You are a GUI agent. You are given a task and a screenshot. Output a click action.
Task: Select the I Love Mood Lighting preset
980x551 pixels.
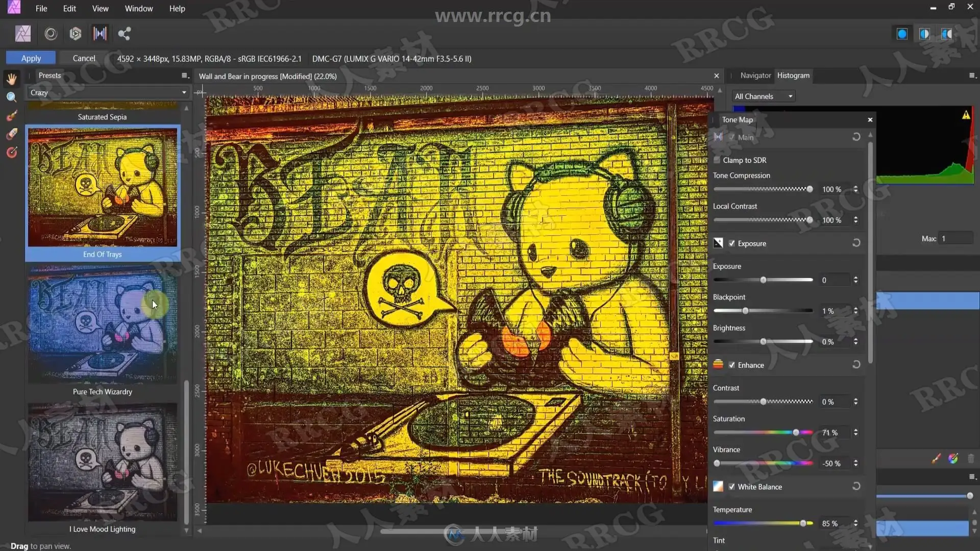pos(103,468)
